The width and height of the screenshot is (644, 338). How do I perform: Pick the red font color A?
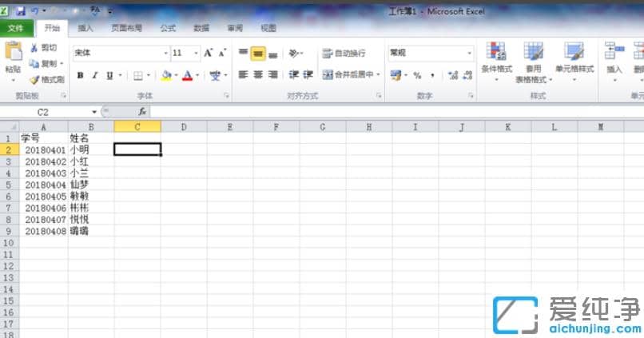coord(188,76)
